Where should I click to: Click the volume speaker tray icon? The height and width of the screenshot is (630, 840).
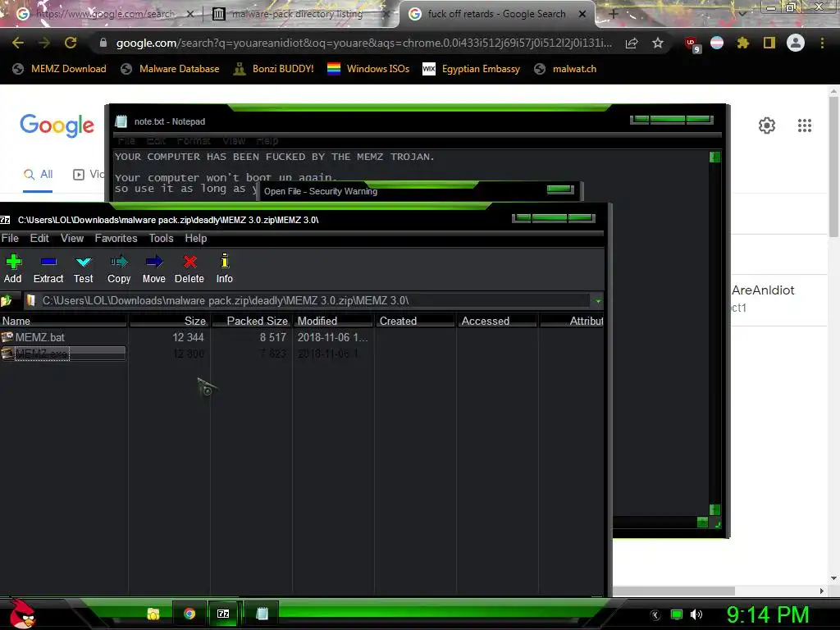696,614
